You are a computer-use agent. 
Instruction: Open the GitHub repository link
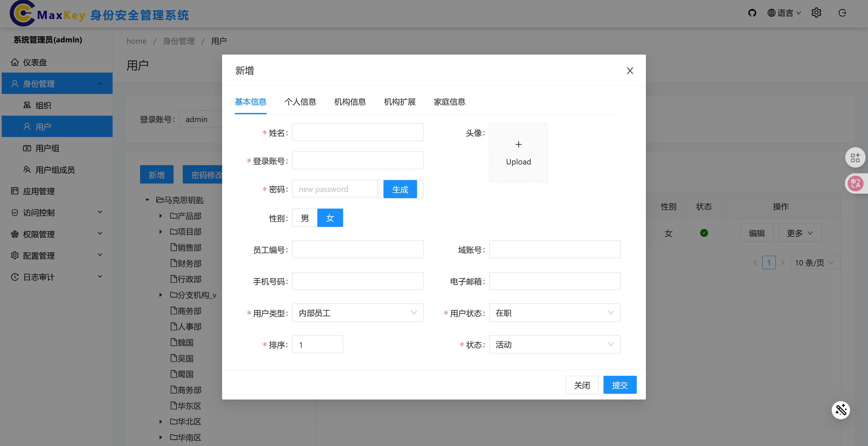point(752,13)
